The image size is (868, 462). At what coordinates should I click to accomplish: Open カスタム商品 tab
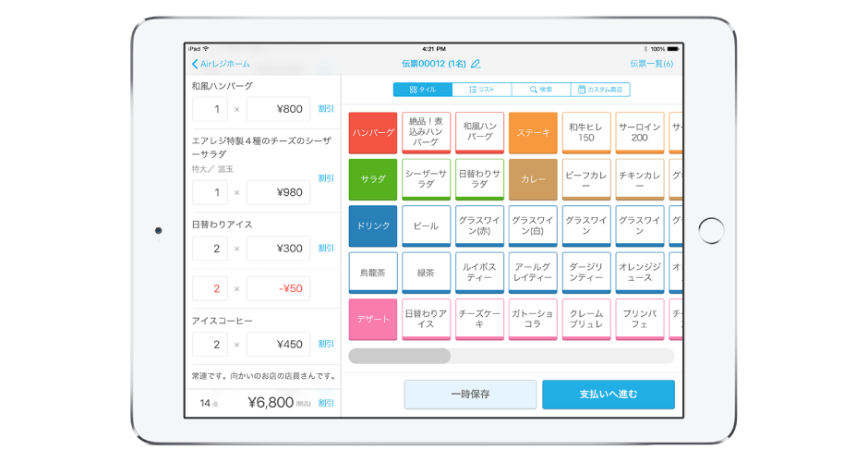[600, 90]
